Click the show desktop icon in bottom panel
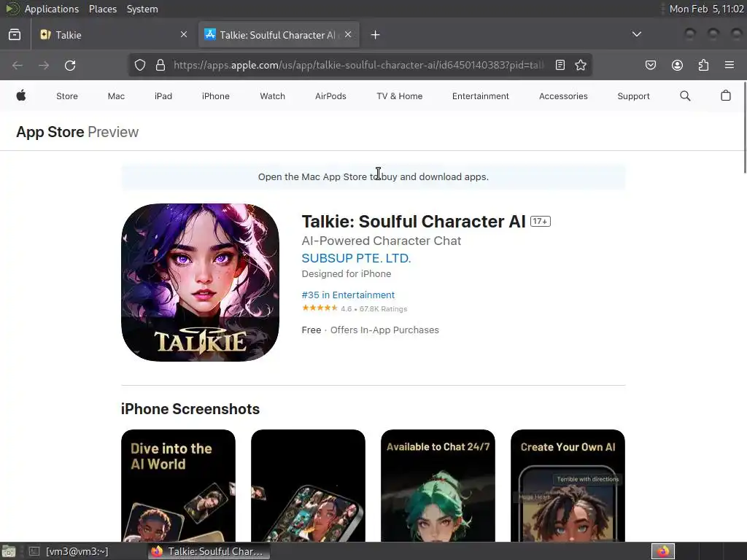Screen dimensions: 747x560 tap(8, 551)
